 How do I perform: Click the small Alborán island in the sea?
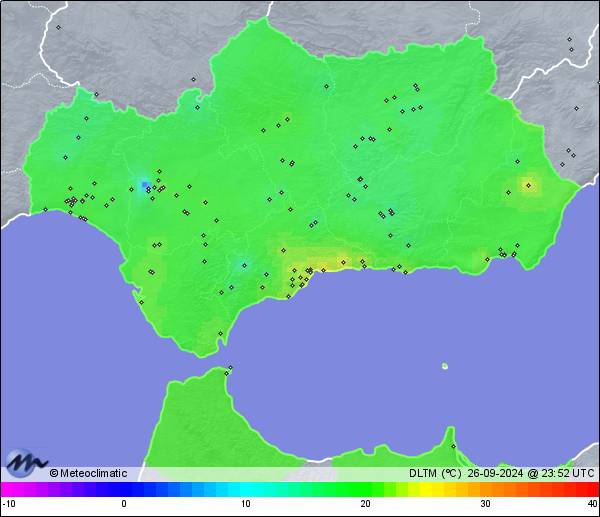[445, 366]
